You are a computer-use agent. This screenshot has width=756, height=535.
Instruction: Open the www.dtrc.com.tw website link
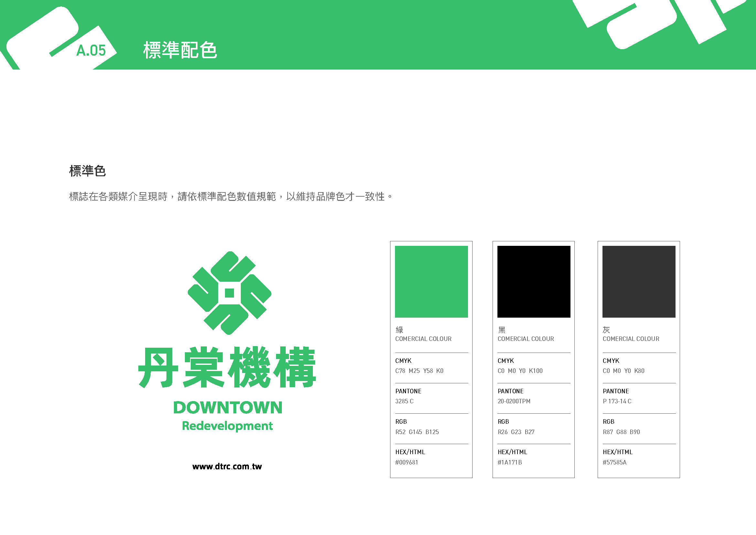click(227, 466)
